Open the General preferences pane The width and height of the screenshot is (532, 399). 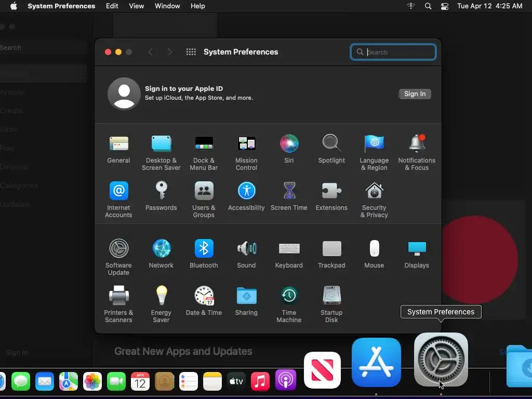pos(119,149)
